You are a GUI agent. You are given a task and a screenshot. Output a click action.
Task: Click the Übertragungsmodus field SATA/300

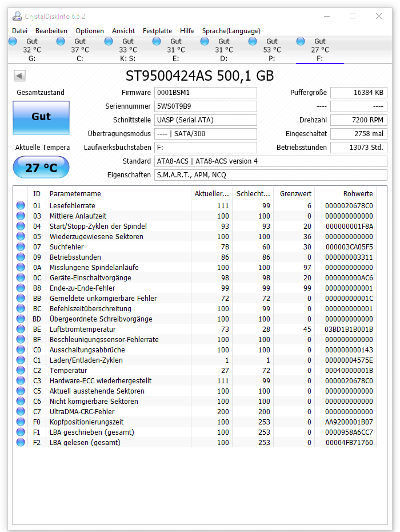[205, 134]
